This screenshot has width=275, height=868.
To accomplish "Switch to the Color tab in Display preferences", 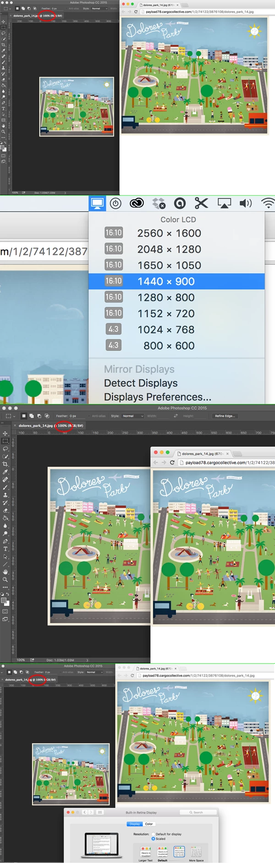I will (x=149, y=824).
